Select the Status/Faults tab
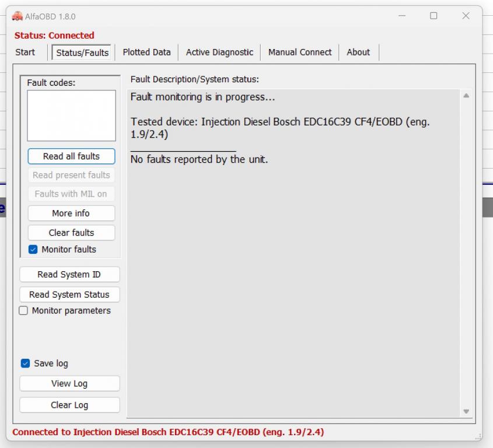The image size is (493, 448). tap(82, 52)
